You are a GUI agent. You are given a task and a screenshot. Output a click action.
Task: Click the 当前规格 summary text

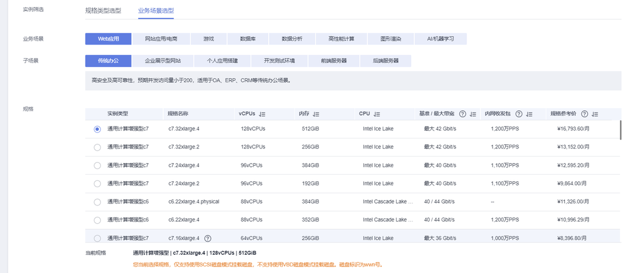(x=194, y=253)
